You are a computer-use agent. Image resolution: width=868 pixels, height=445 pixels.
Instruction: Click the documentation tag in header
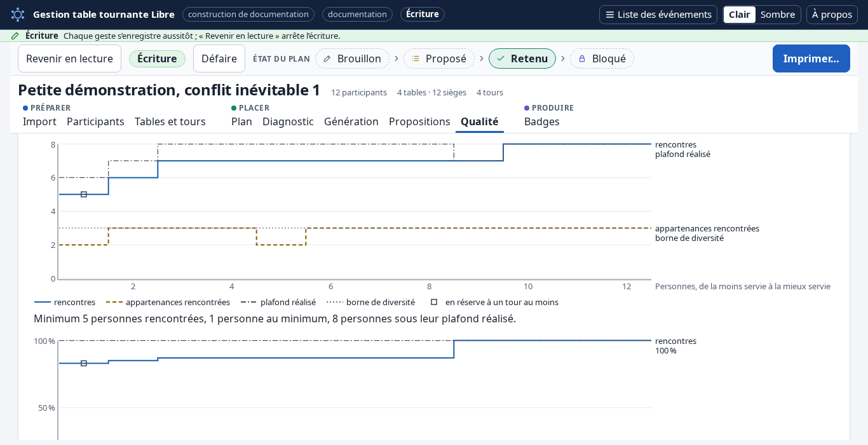pyautogui.click(x=357, y=14)
